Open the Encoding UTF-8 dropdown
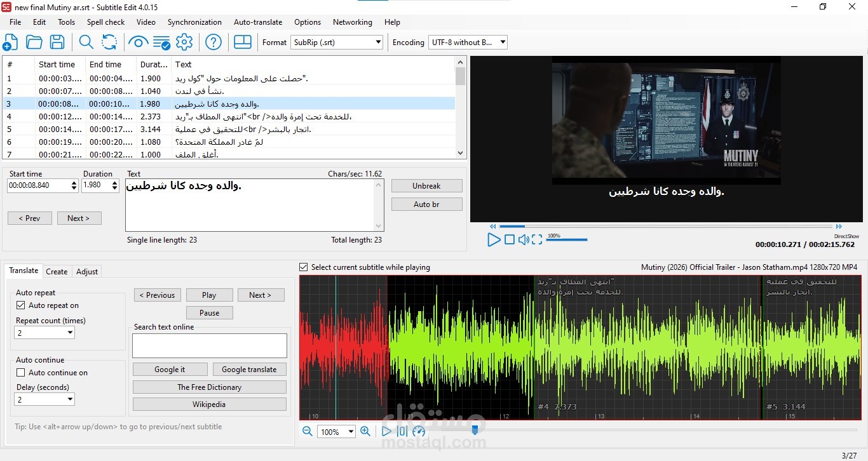 tap(468, 43)
